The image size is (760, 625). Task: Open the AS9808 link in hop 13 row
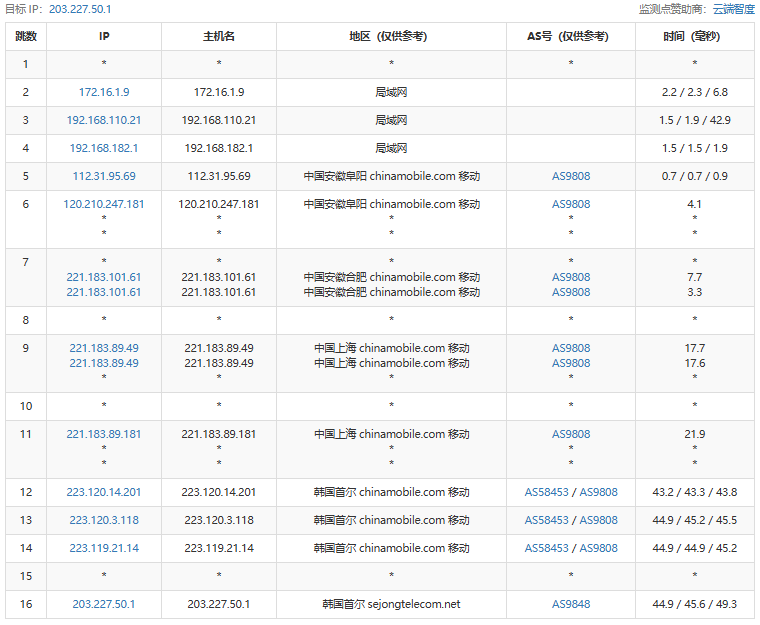pyautogui.click(x=599, y=521)
